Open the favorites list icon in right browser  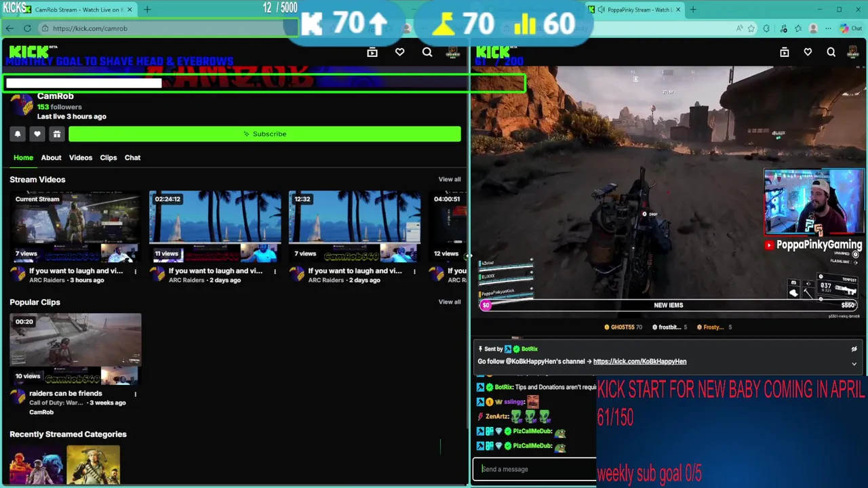pyautogui.click(x=798, y=28)
